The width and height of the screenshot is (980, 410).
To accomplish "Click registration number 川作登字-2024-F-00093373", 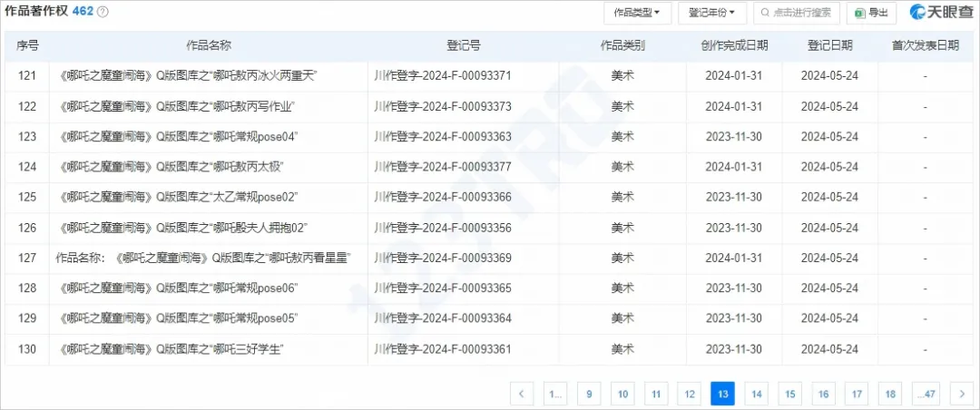I will [x=443, y=107].
